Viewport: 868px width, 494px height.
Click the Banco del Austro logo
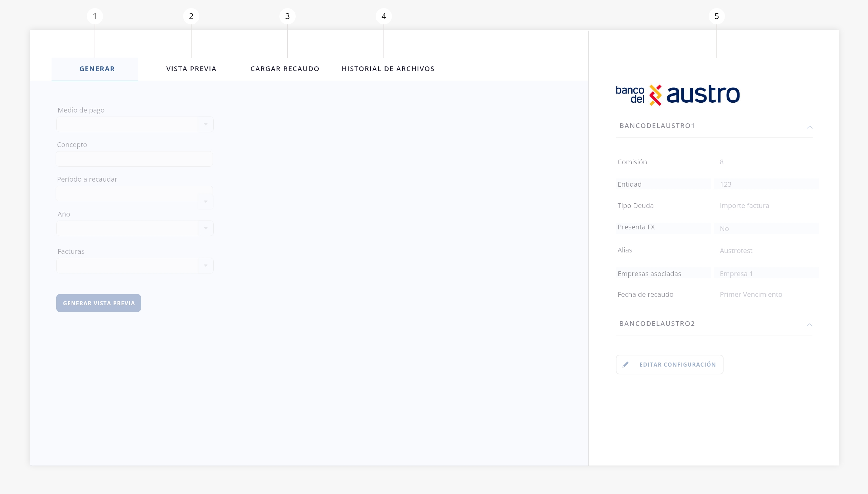click(677, 95)
